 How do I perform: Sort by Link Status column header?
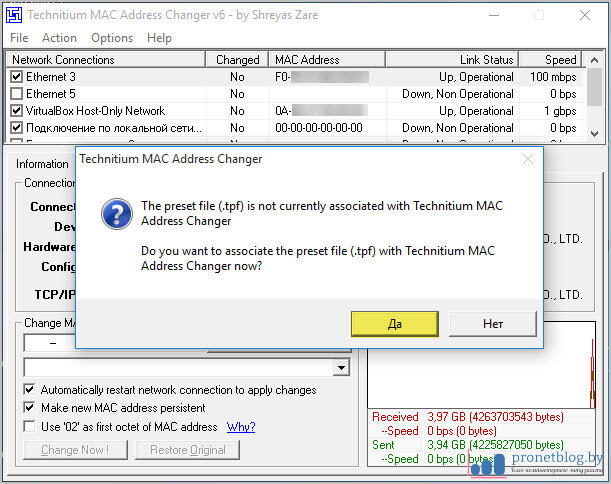[452, 60]
